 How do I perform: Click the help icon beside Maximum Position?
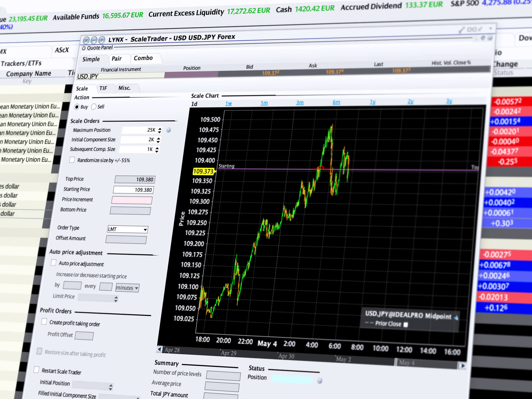[169, 130]
